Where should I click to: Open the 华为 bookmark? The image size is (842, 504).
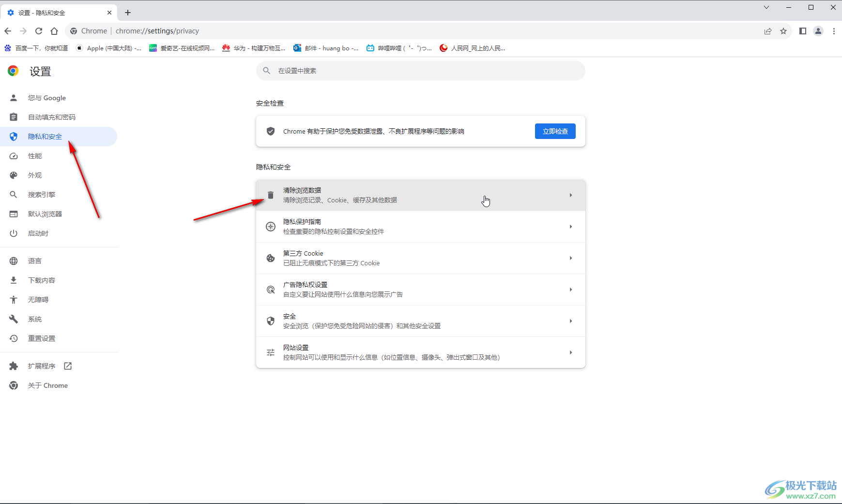[254, 48]
